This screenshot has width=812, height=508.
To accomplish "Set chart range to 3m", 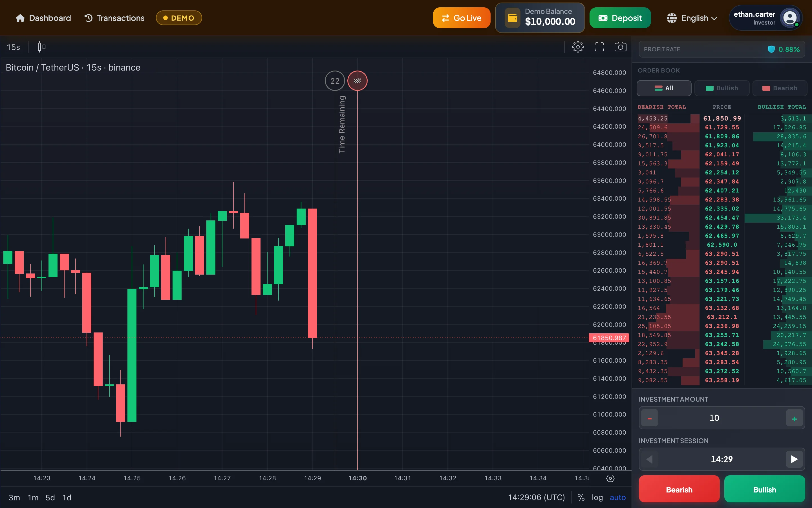I will [x=14, y=498].
